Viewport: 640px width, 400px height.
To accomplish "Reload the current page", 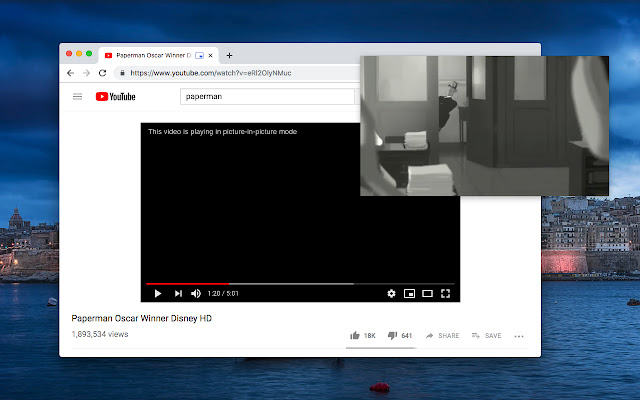I will coord(102,73).
